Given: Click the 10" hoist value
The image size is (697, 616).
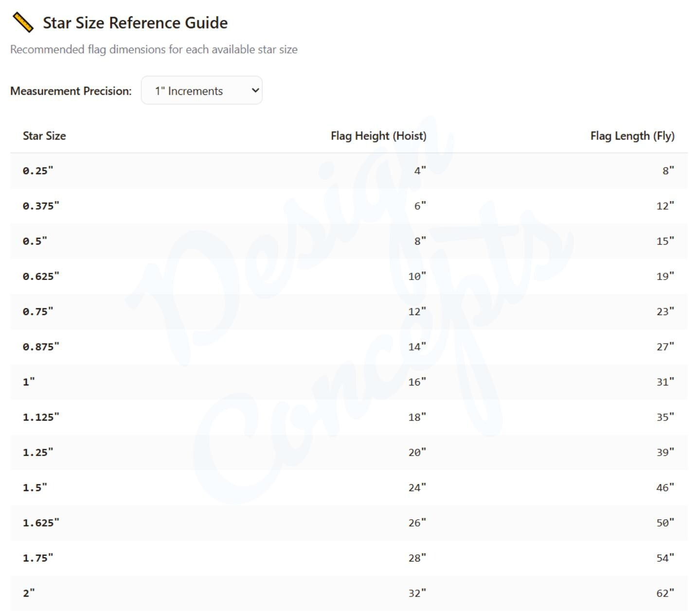Looking at the screenshot, I should coord(417,276).
